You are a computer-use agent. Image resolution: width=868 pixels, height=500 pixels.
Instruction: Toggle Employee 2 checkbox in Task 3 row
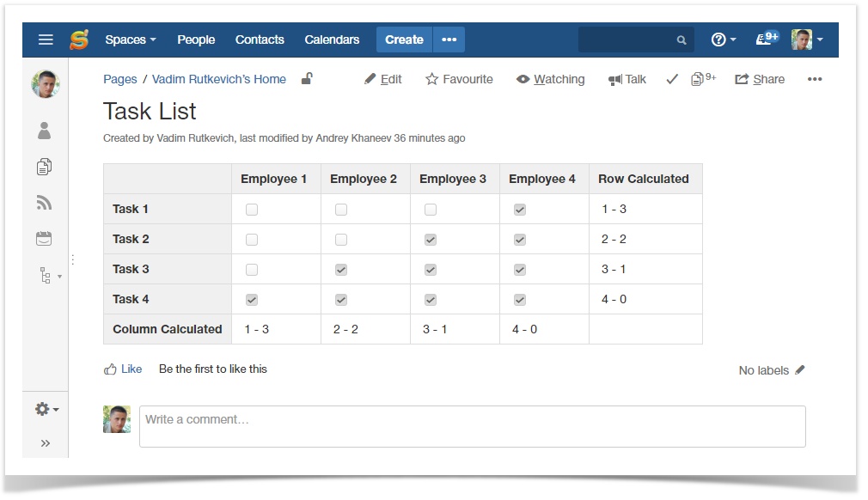tap(340, 269)
